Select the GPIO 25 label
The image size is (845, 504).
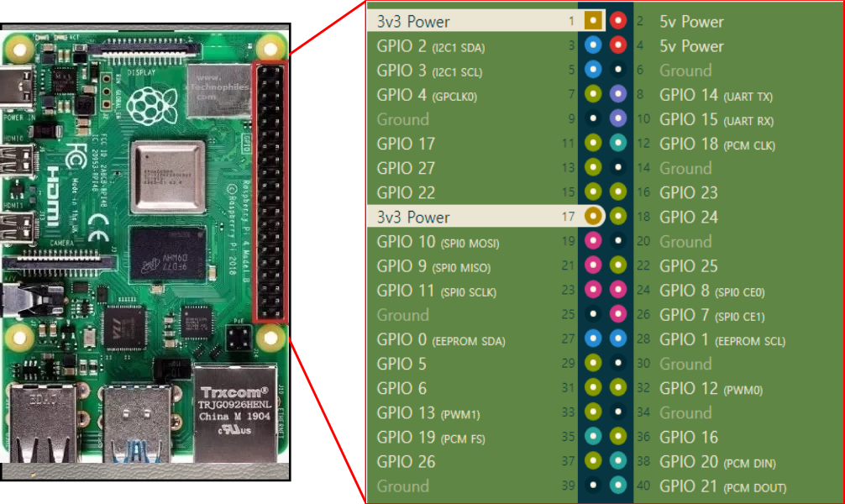(689, 265)
